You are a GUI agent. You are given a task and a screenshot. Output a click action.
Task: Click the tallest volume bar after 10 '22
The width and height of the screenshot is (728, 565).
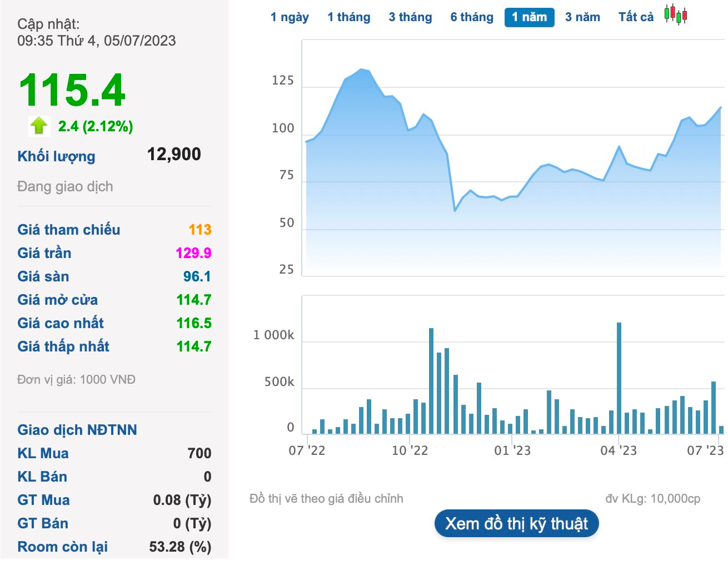[431, 381]
